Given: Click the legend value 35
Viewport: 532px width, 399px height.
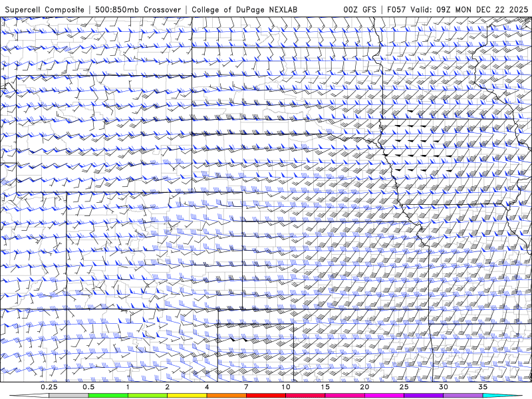Looking at the screenshot, I should (483, 387).
